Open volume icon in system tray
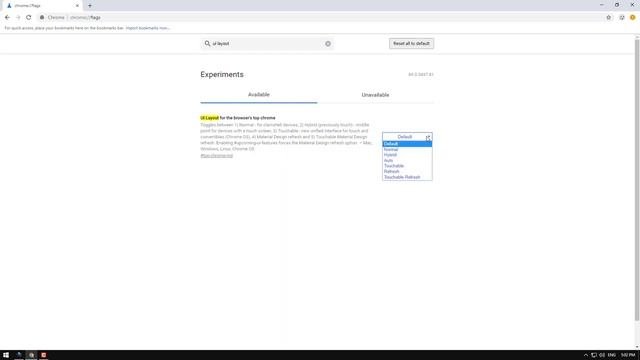The image size is (640, 360). [602, 355]
